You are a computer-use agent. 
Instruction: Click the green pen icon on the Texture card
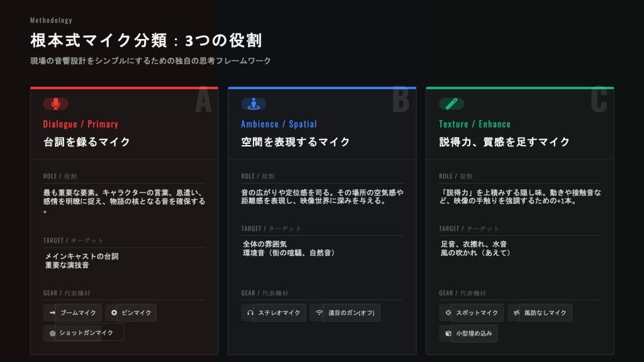[451, 104]
